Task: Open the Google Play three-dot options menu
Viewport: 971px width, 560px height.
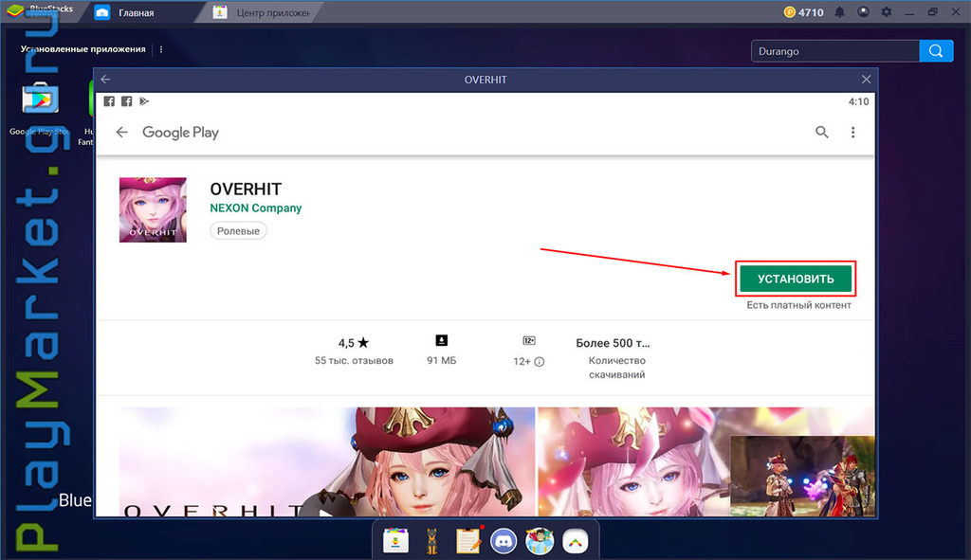Action: click(852, 132)
